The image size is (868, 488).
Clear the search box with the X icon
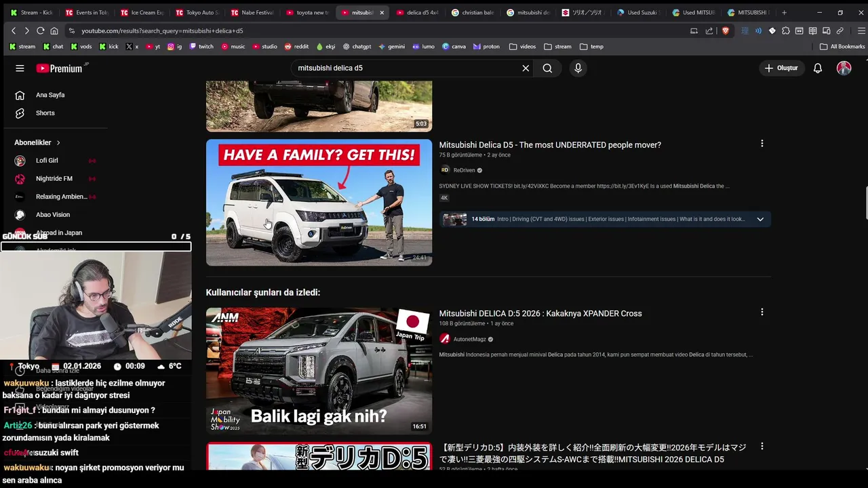[526, 68]
